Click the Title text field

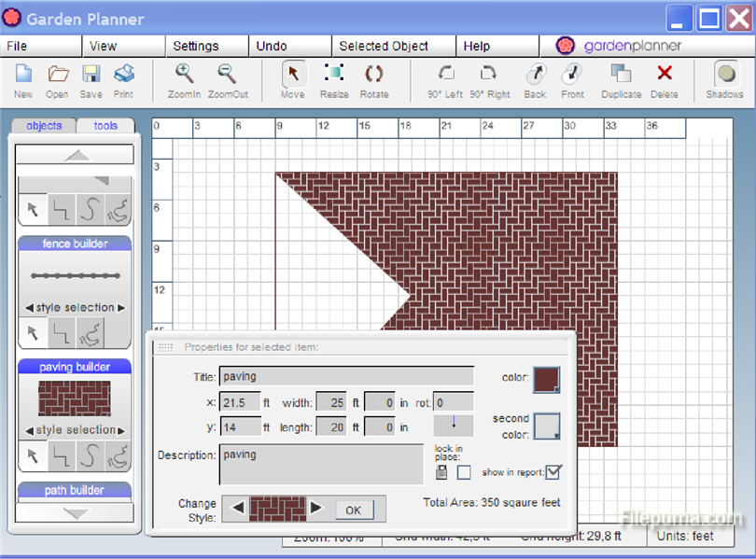click(346, 377)
